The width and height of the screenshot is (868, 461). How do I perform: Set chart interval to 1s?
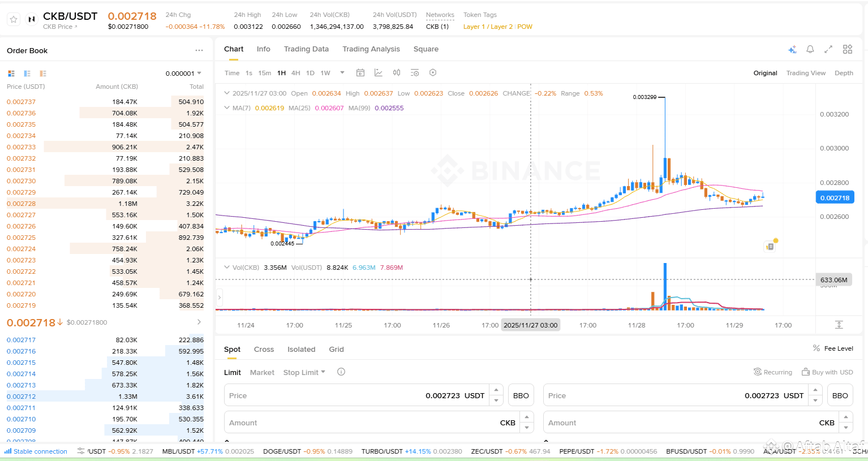(x=249, y=73)
